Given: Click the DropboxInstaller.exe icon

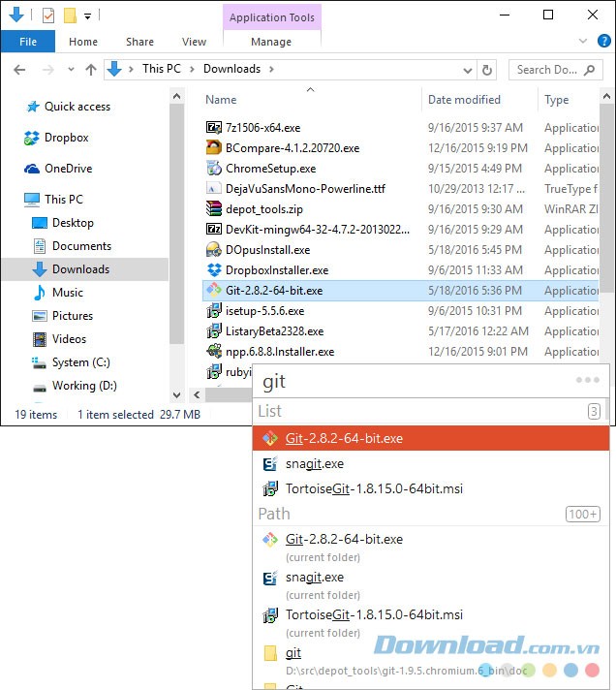Looking at the screenshot, I should point(214,269).
